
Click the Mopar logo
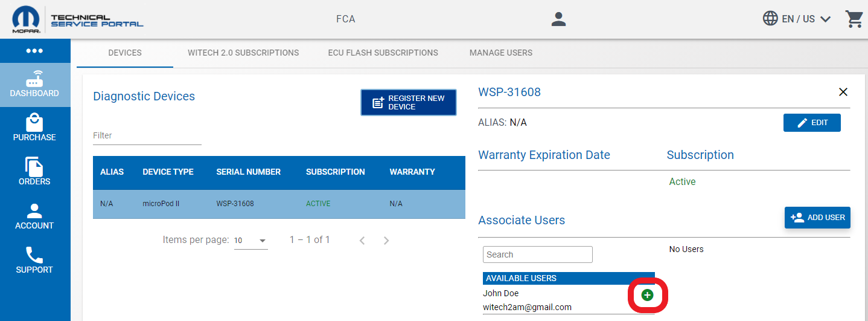pyautogui.click(x=26, y=19)
